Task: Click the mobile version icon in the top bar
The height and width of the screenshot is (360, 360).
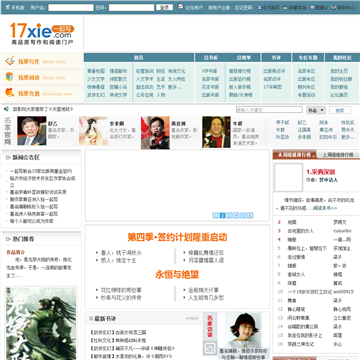Action: (x=8, y=7)
